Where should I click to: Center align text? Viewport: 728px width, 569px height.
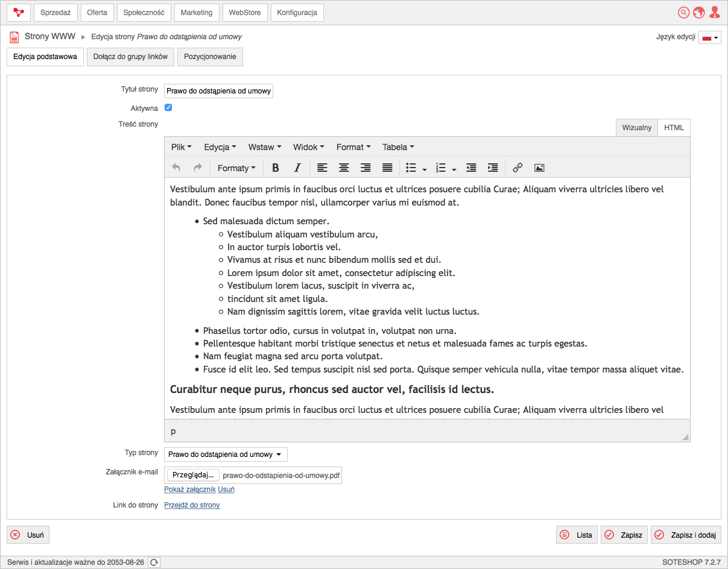coord(344,168)
